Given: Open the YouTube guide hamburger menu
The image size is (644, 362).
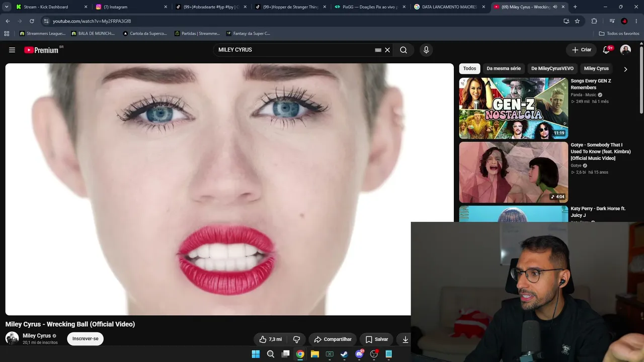Looking at the screenshot, I should 12,50.
